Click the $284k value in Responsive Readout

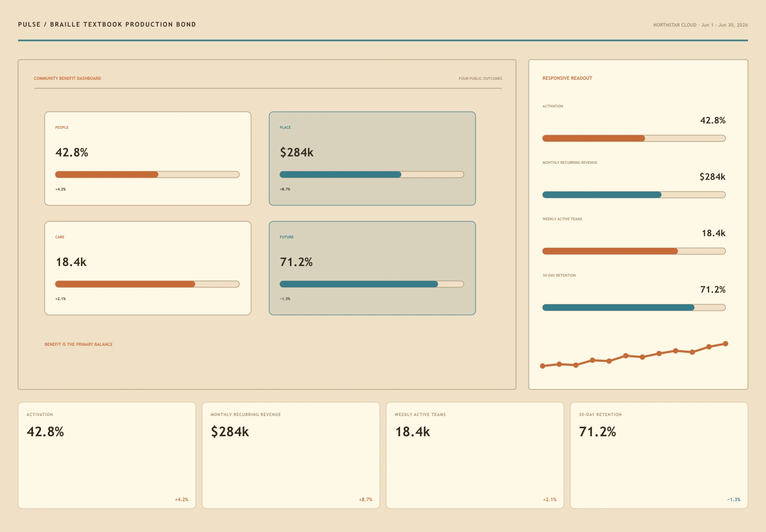pos(712,177)
